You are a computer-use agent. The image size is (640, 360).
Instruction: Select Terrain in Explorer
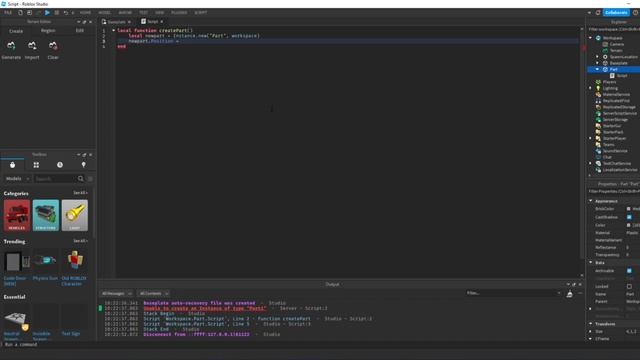pos(616,50)
